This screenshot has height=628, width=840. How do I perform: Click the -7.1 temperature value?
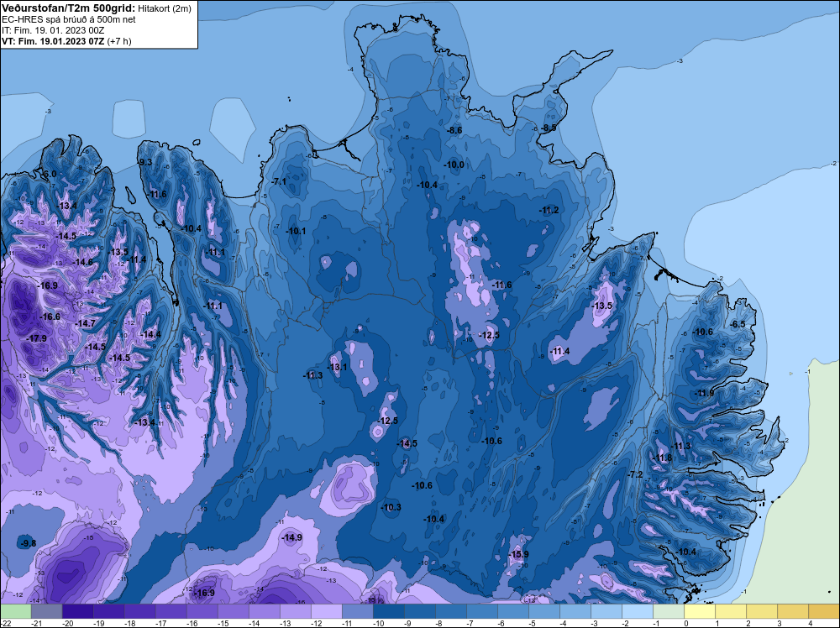point(279,181)
